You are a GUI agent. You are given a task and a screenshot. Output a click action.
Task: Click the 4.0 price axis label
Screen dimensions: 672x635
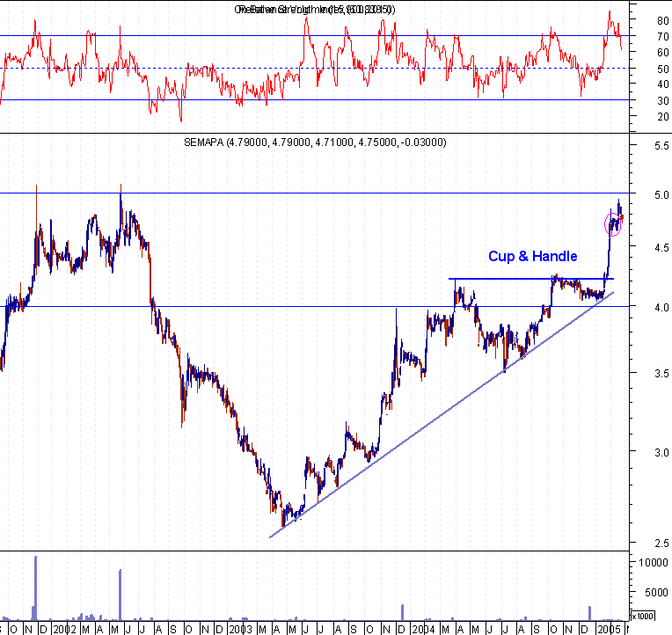point(661,308)
